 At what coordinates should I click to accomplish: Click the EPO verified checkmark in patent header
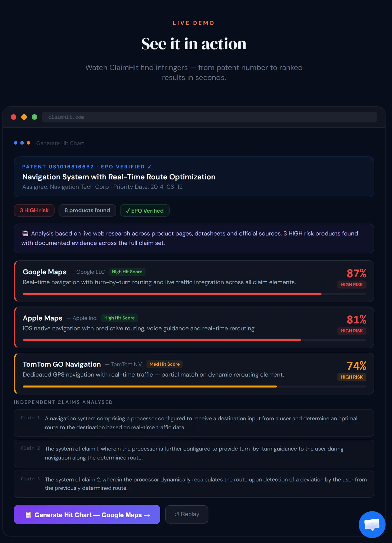[149, 167]
